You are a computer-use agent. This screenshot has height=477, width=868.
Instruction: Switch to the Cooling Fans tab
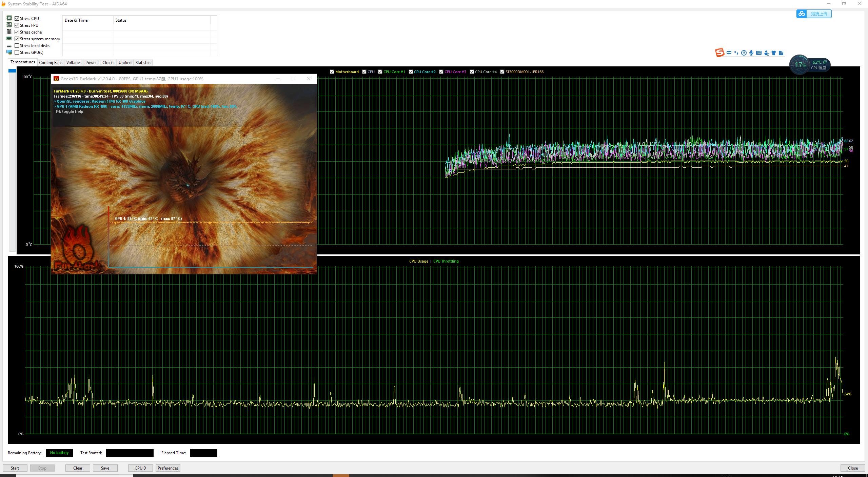(x=51, y=63)
